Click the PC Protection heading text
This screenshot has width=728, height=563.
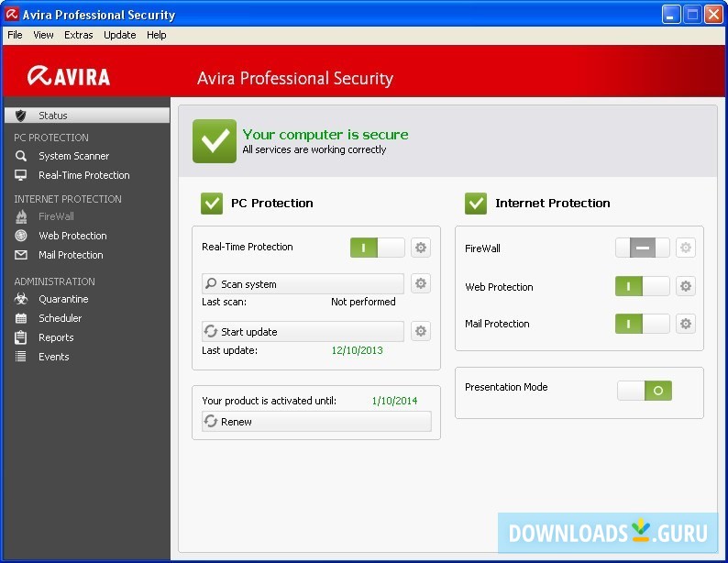(x=272, y=204)
